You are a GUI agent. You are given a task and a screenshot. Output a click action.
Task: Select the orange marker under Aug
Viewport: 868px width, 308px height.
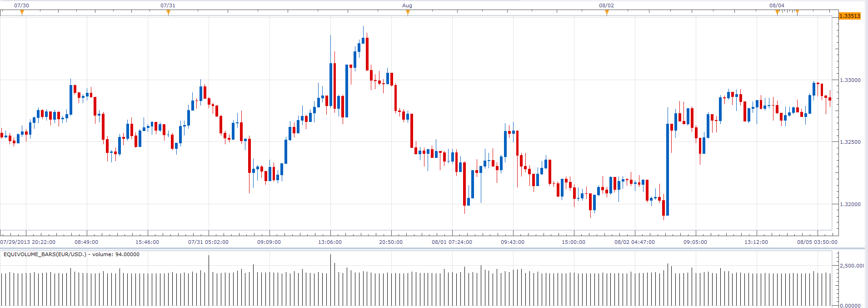408,12
